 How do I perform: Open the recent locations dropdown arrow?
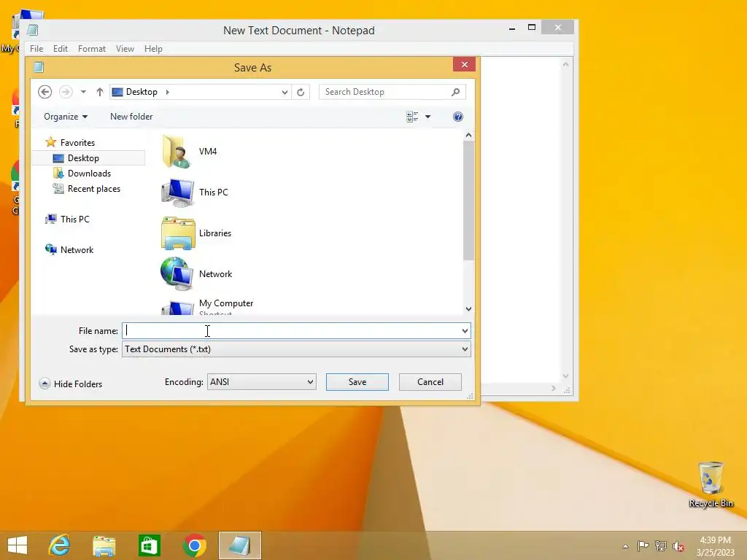(x=83, y=92)
